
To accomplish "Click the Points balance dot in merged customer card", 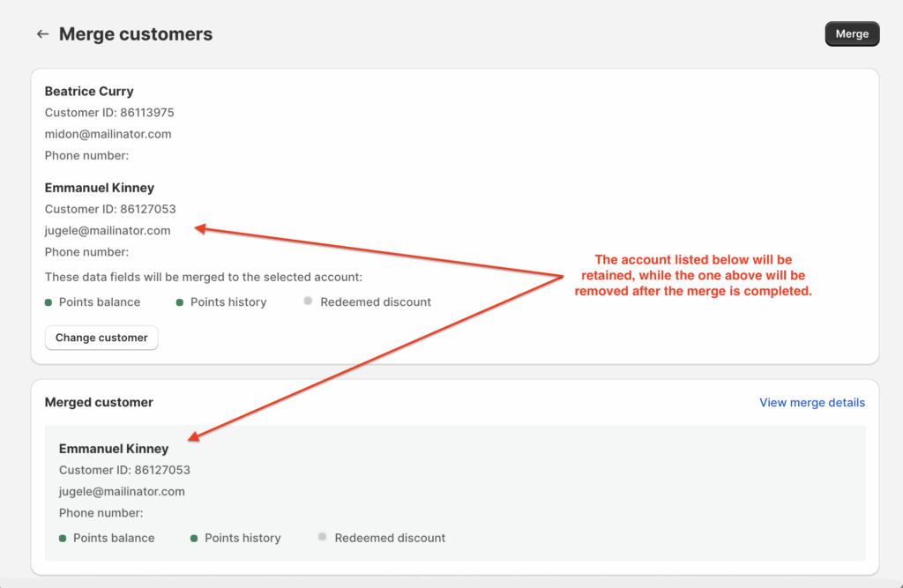I will [64, 538].
